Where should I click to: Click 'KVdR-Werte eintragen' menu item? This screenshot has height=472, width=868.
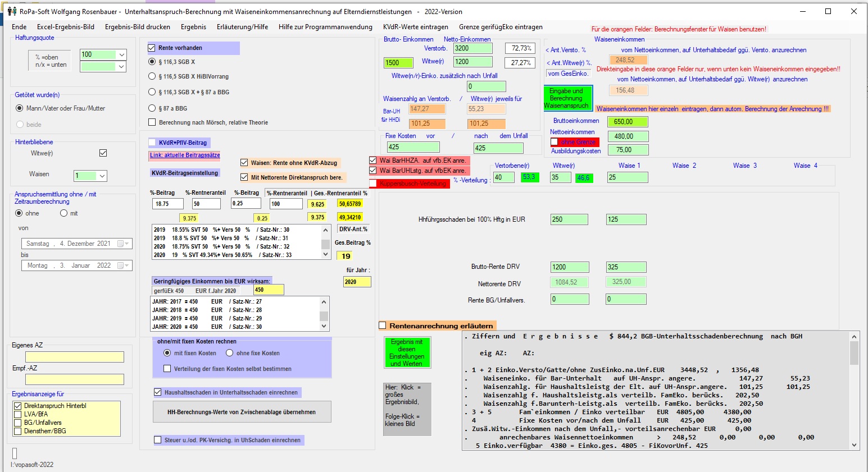(415, 27)
